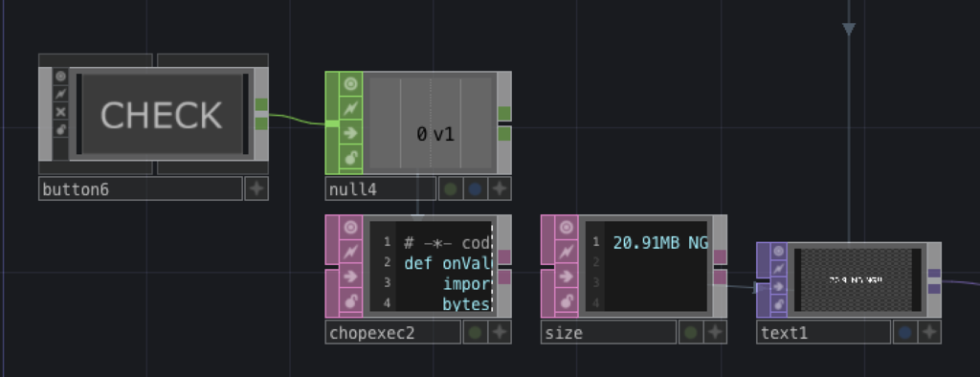Click upper green output connector of null4
980x377 pixels.
point(504,113)
